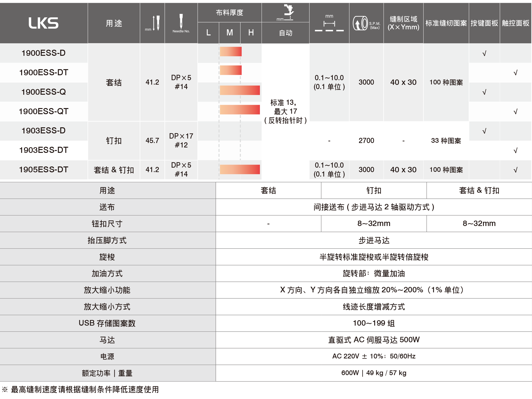Click the 触控面板 column header
Screen dimensions: 532x399
tap(516, 23)
